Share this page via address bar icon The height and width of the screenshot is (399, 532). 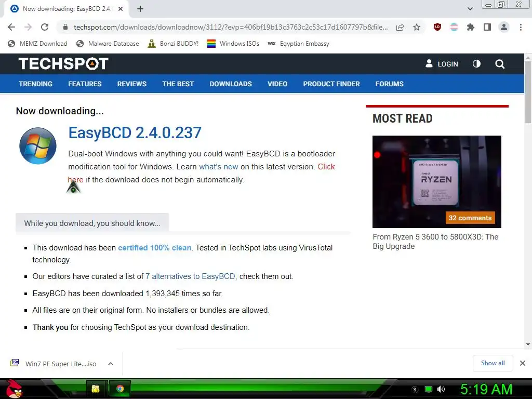[400, 27]
